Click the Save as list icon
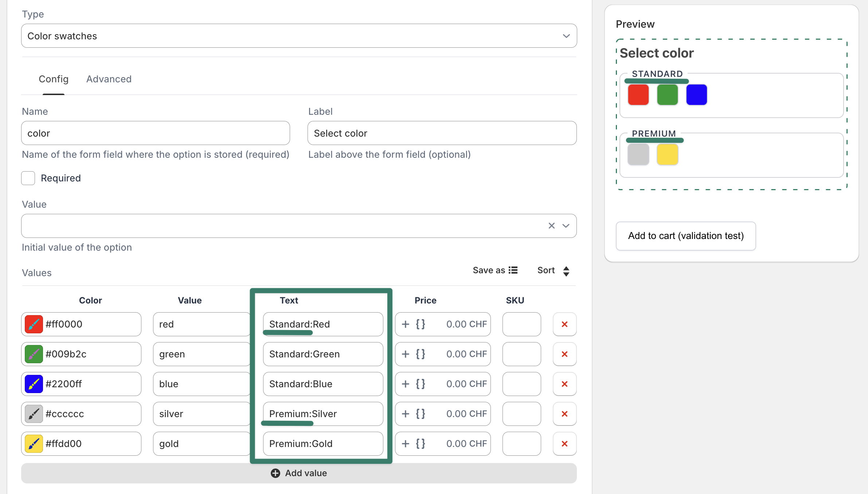The image size is (868, 494). pyautogui.click(x=513, y=270)
